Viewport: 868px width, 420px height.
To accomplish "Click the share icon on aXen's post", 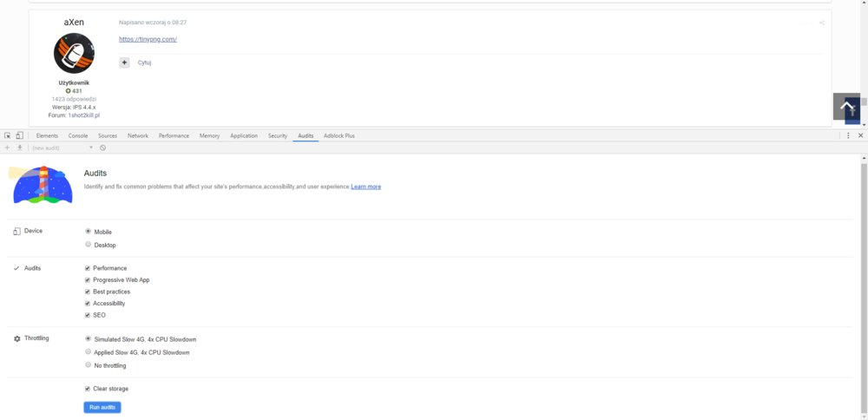I will coord(821,23).
